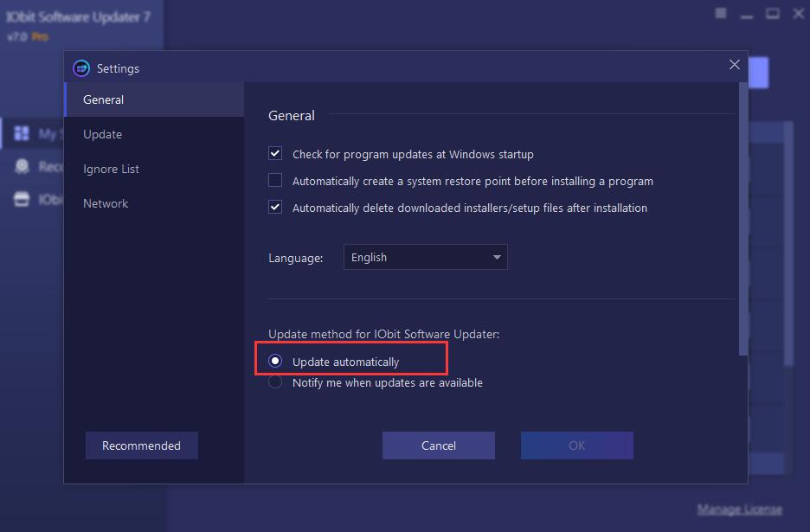The image size is (810, 532).
Task: Enable automatic system restore point creation
Action: tap(275, 180)
